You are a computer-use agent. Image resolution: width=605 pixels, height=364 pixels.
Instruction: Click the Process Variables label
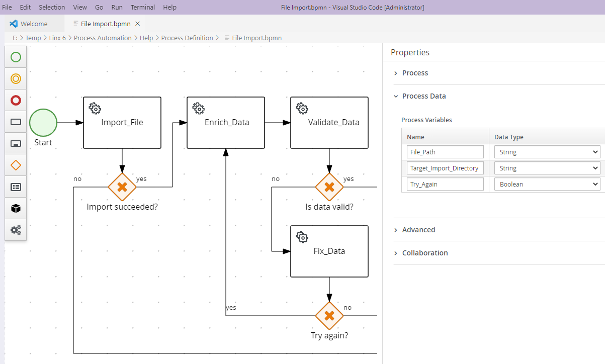click(x=426, y=120)
